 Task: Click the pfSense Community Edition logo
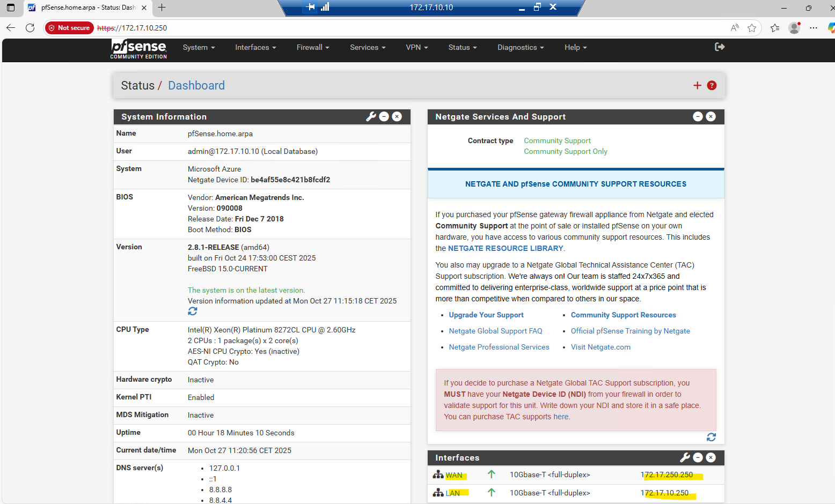pos(138,48)
